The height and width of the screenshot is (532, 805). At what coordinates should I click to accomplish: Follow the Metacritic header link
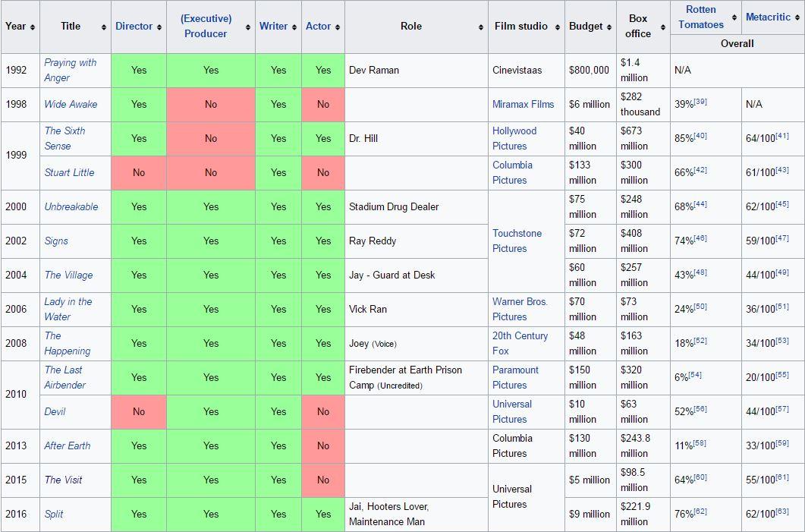point(768,17)
